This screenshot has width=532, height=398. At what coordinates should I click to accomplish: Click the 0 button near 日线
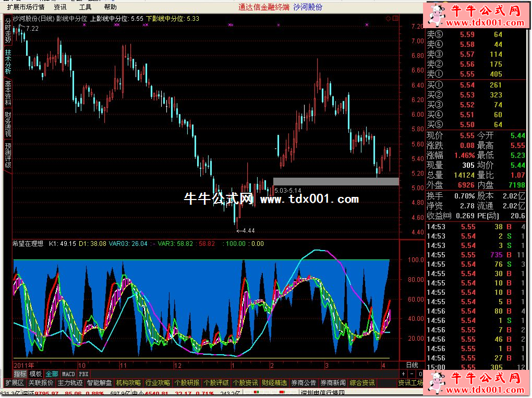(420, 374)
